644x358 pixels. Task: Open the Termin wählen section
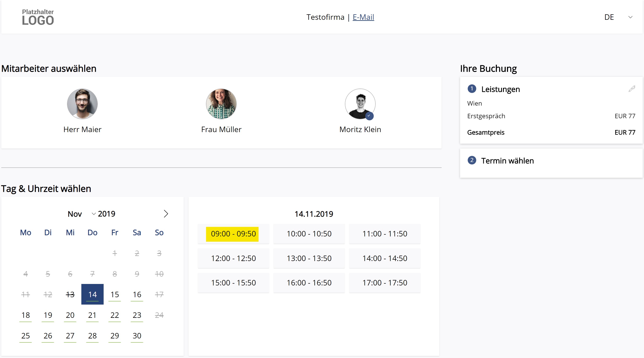551,163
